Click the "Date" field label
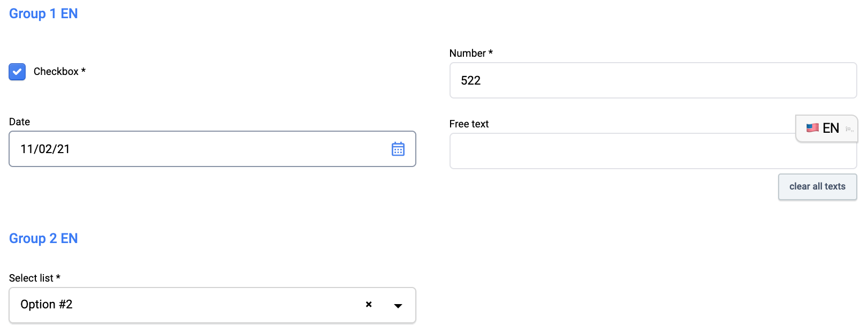868x333 pixels. coord(19,122)
